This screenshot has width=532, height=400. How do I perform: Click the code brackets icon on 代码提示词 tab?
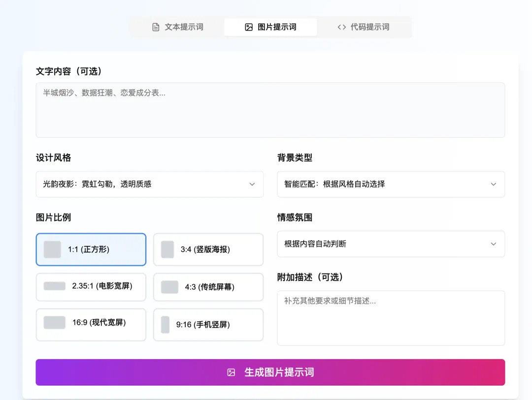pyautogui.click(x=341, y=27)
